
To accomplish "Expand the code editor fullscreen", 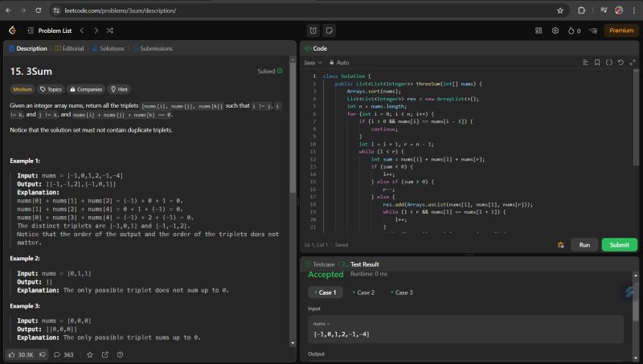I will pyautogui.click(x=633, y=63).
